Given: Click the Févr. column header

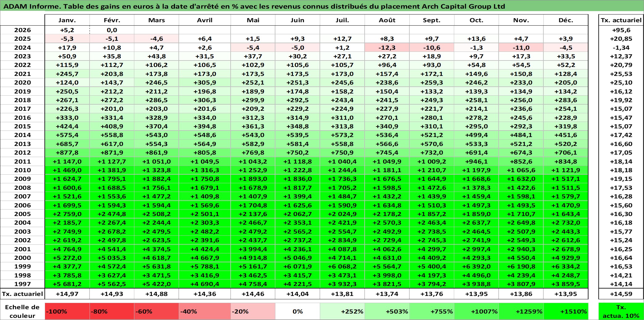Looking at the screenshot, I should click(x=112, y=20).
